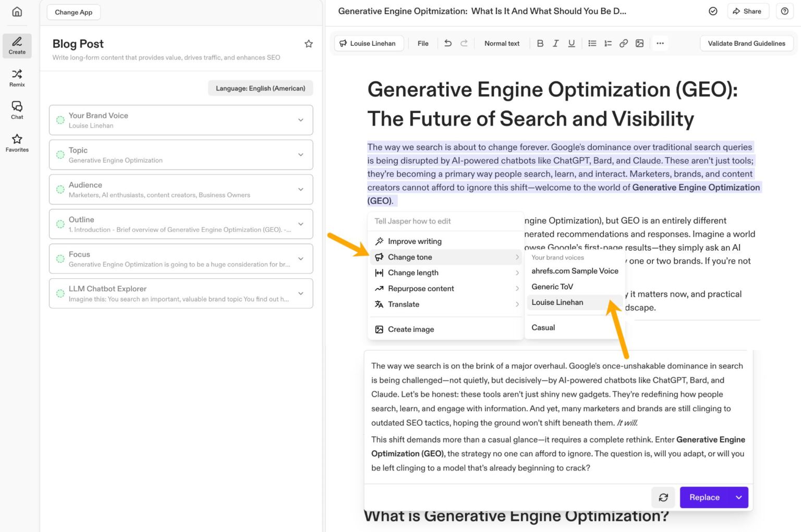Select the Underline icon
The image size is (801, 532).
click(x=572, y=43)
